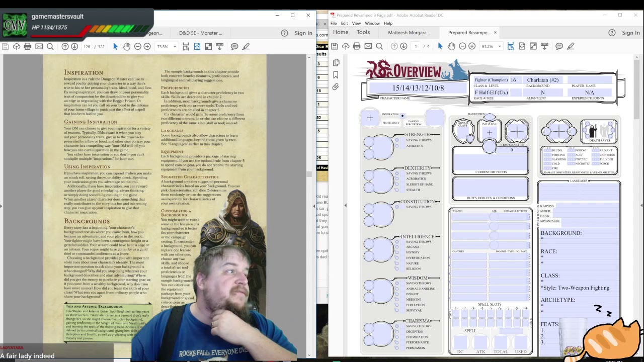Add a comment in Prepared Revamped PDF
This screenshot has width=644, height=362.
pos(559,46)
